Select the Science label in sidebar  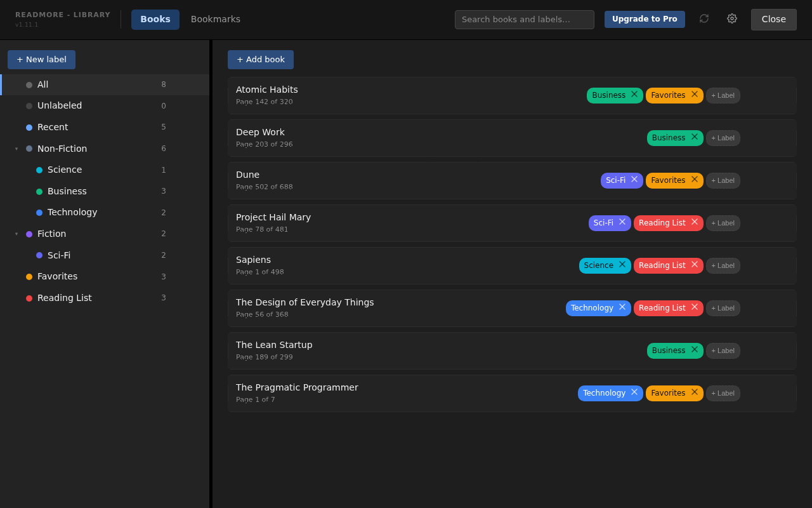tap(105, 170)
